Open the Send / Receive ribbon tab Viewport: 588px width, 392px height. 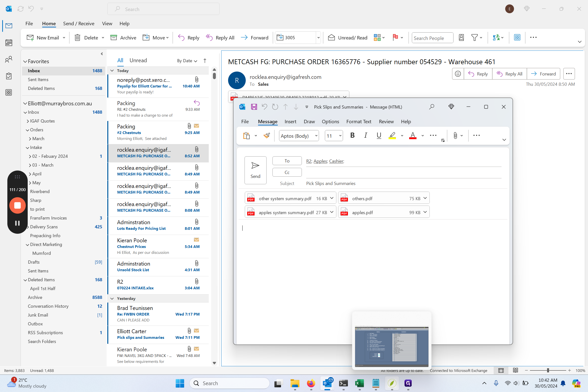coord(79,24)
